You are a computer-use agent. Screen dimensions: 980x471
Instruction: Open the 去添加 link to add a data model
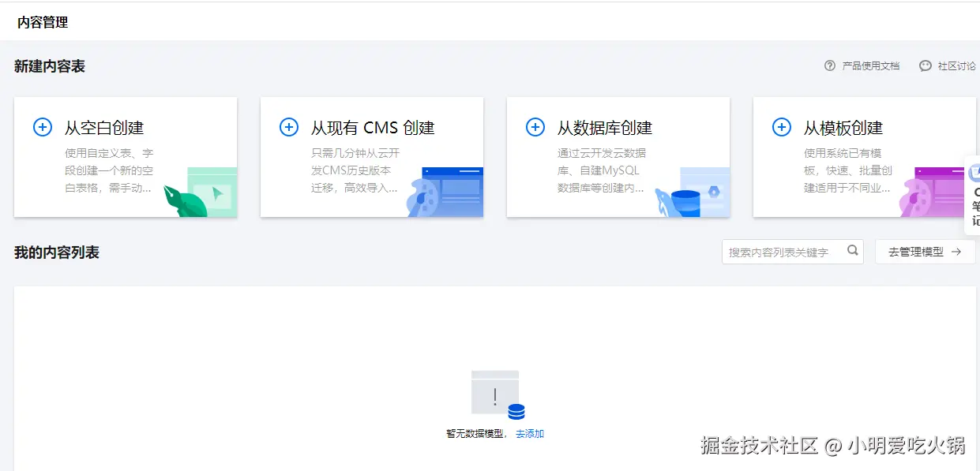point(529,433)
